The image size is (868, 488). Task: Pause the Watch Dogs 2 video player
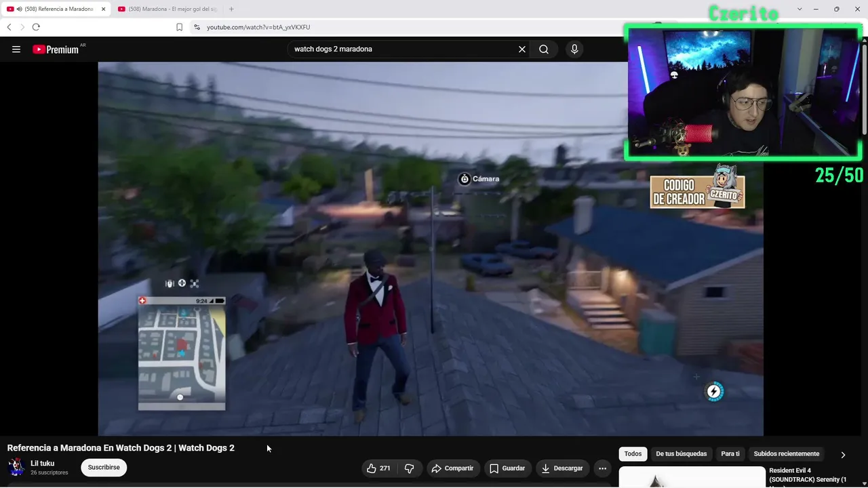point(431,249)
